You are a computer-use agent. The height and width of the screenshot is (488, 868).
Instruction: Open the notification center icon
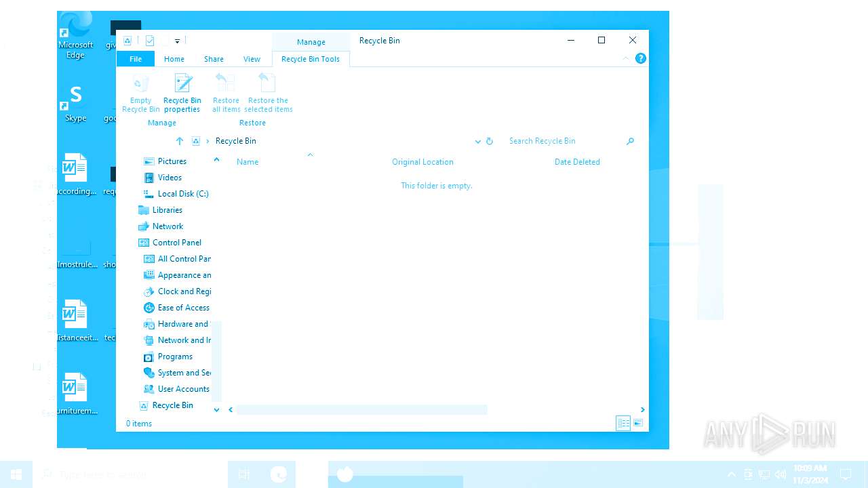click(x=846, y=474)
